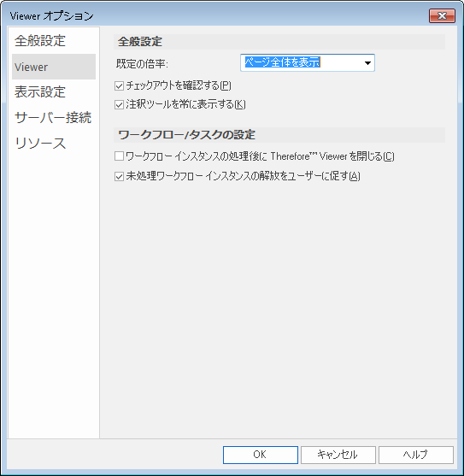464x476 pixels.
Task: Open the 既定の倍率 dropdown list
Action: point(367,63)
